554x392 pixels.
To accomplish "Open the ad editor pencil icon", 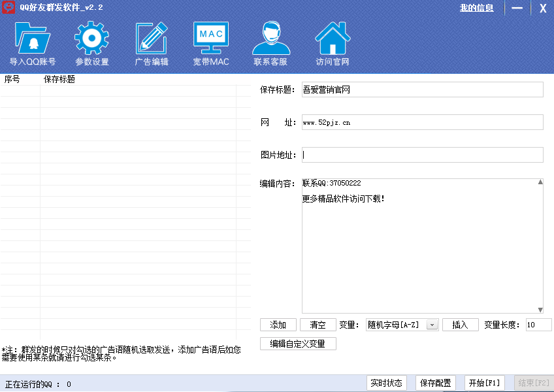I will tap(152, 39).
